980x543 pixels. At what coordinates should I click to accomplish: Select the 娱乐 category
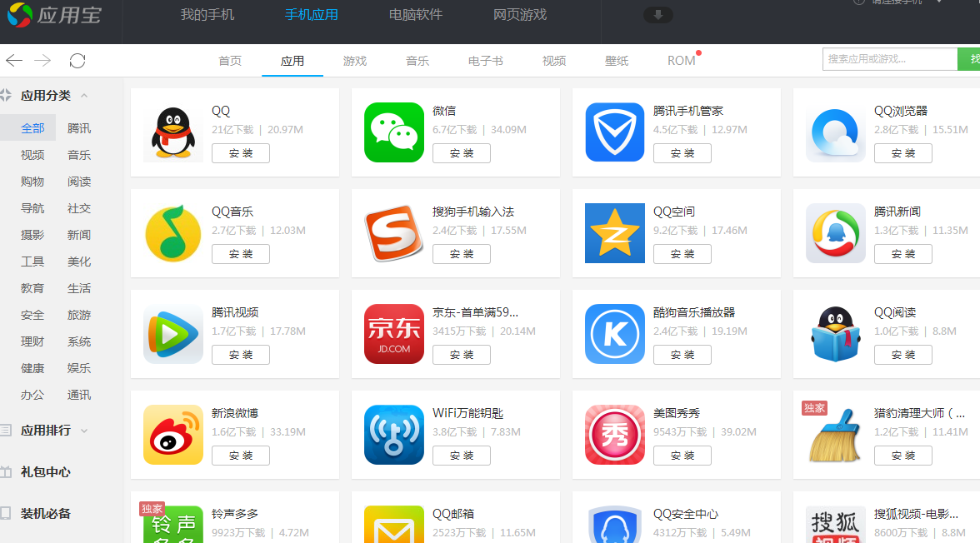click(78, 368)
